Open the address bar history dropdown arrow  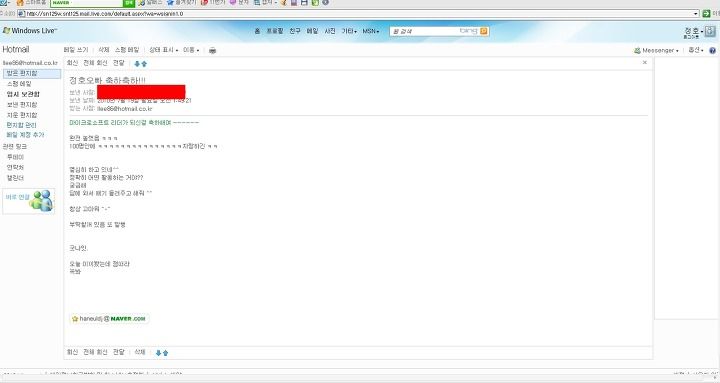[x=696, y=14]
